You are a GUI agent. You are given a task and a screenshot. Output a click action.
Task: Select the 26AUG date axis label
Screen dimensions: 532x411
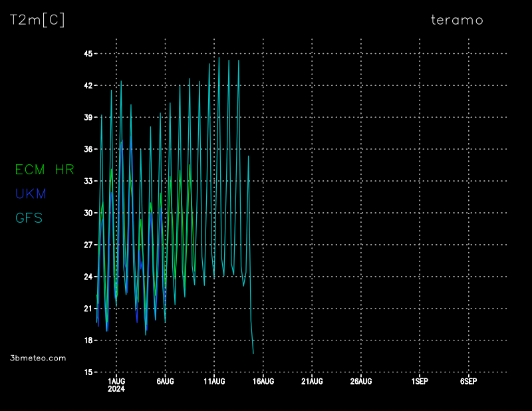(361, 381)
